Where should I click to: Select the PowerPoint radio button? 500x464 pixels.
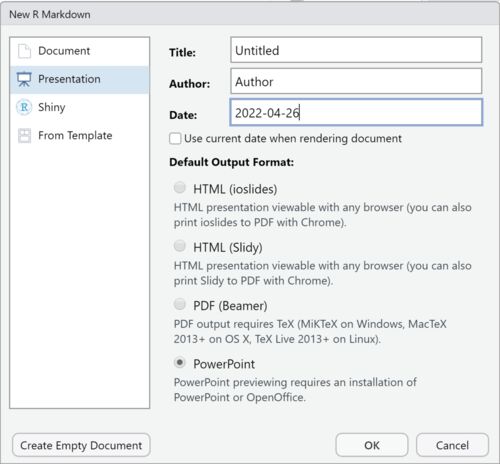[180, 362]
